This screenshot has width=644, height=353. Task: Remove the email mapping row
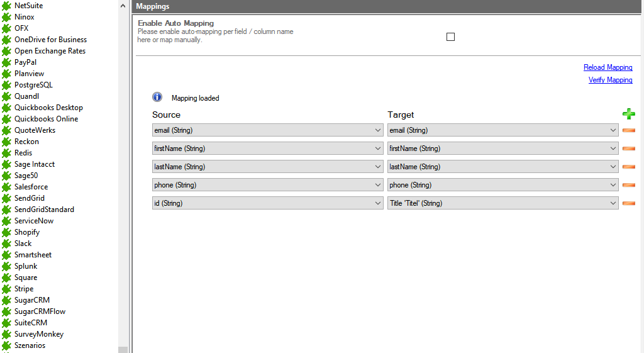point(628,130)
